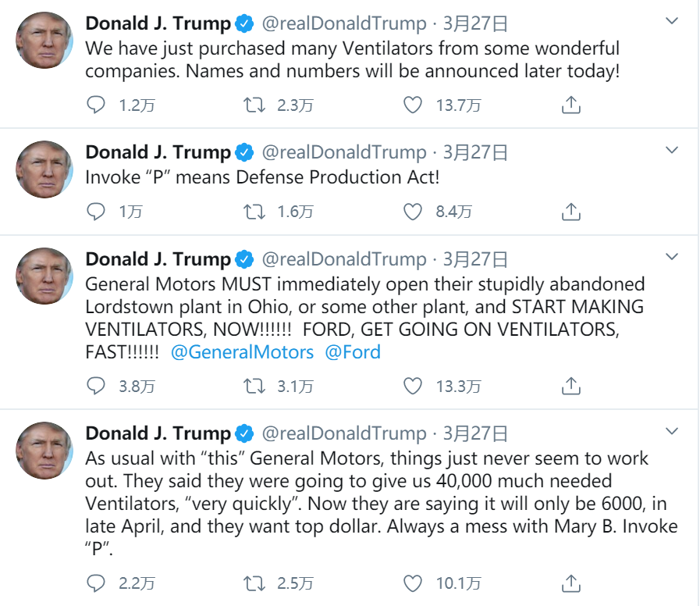The width and height of the screenshot is (700, 606).
Task: Expand the chevron menu on Mary B. tweet
Action: pyautogui.click(x=672, y=431)
